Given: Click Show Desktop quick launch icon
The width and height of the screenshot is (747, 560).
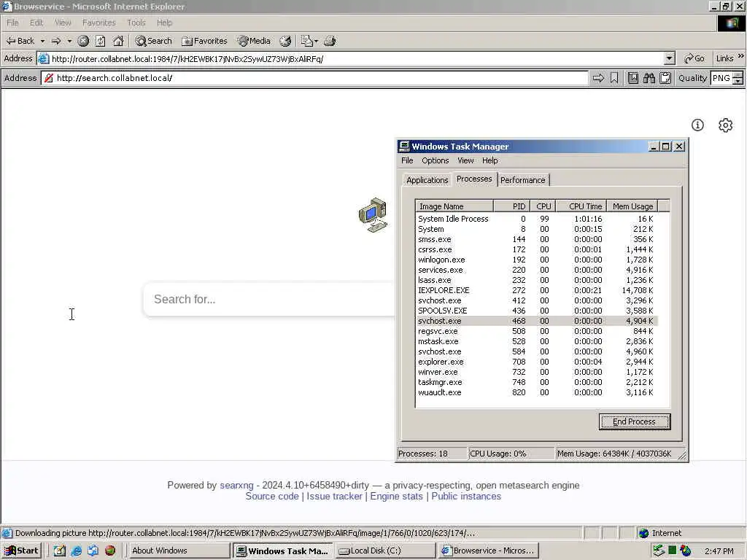Looking at the screenshot, I should tap(60, 551).
